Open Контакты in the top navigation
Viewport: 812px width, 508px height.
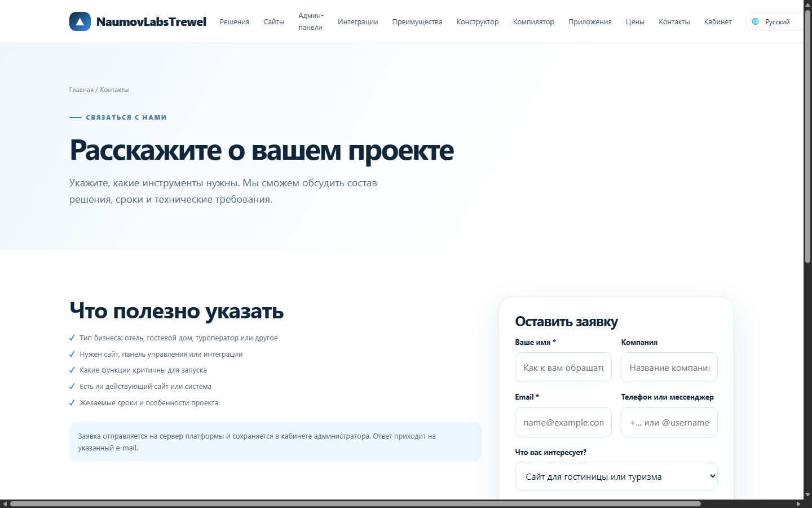(x=674, y=21)
